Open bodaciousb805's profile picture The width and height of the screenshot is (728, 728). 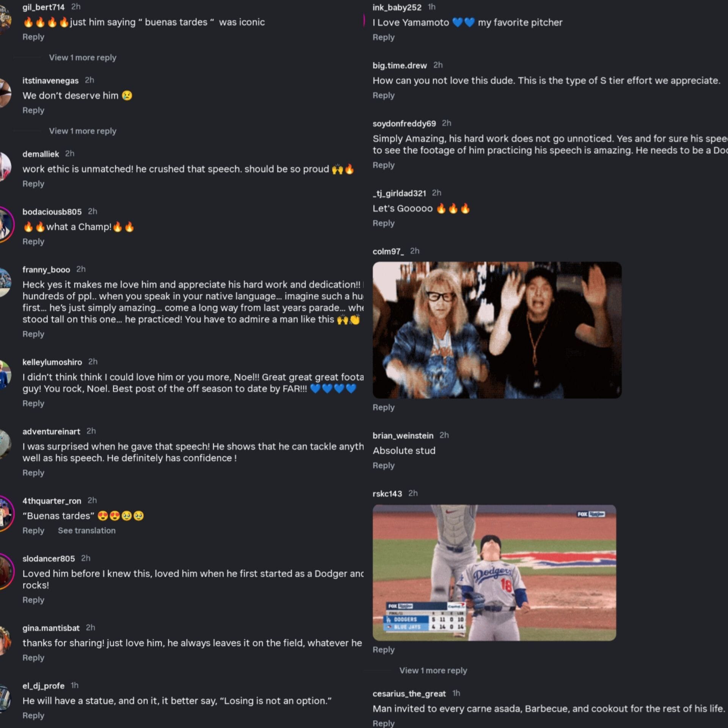[x=5, y=224]
